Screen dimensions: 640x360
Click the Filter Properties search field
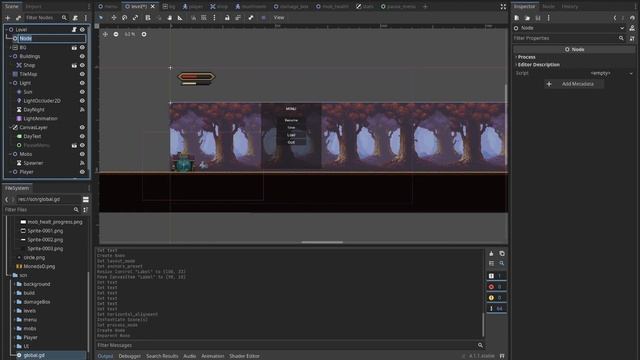[569, 38]
